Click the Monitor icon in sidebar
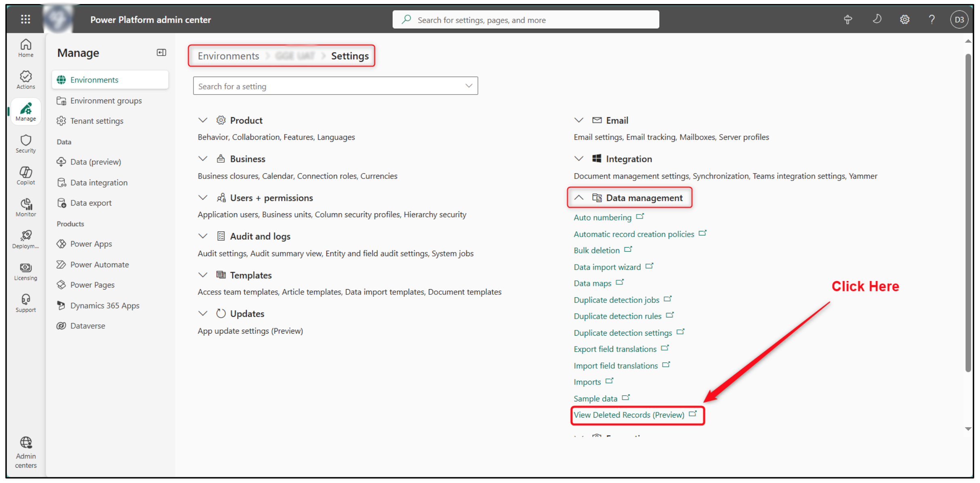 (x=25, y=207)
